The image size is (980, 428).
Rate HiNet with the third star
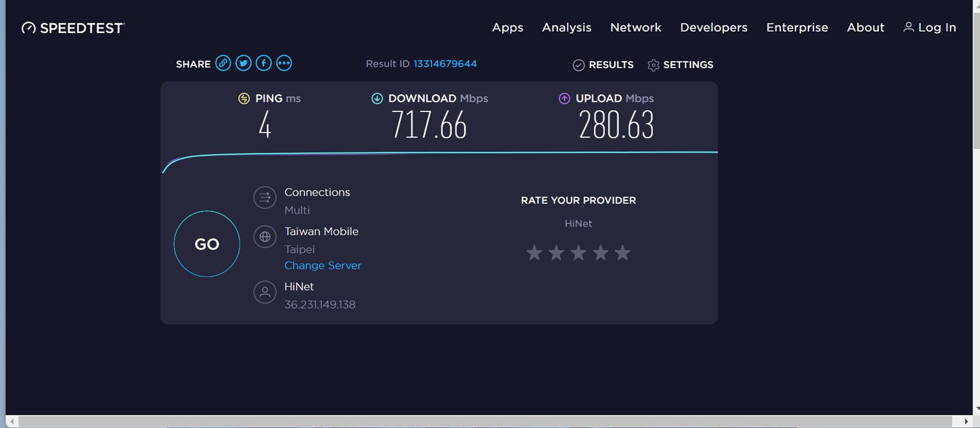pyautogui.click(x=578, y=252)
